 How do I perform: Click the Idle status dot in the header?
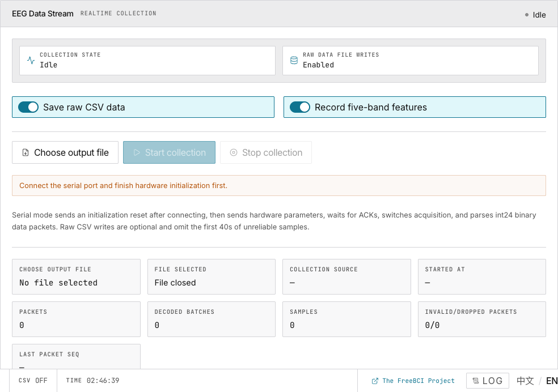(527, 15)
